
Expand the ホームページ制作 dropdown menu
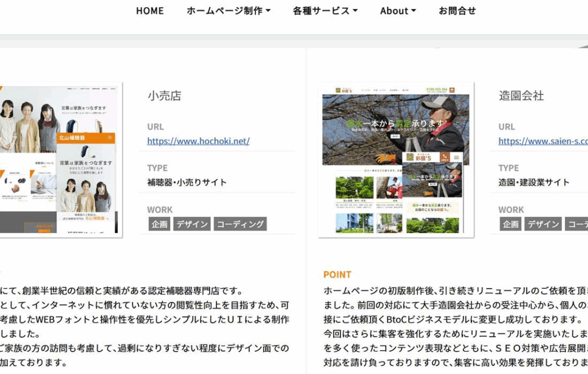click(228, 11)
